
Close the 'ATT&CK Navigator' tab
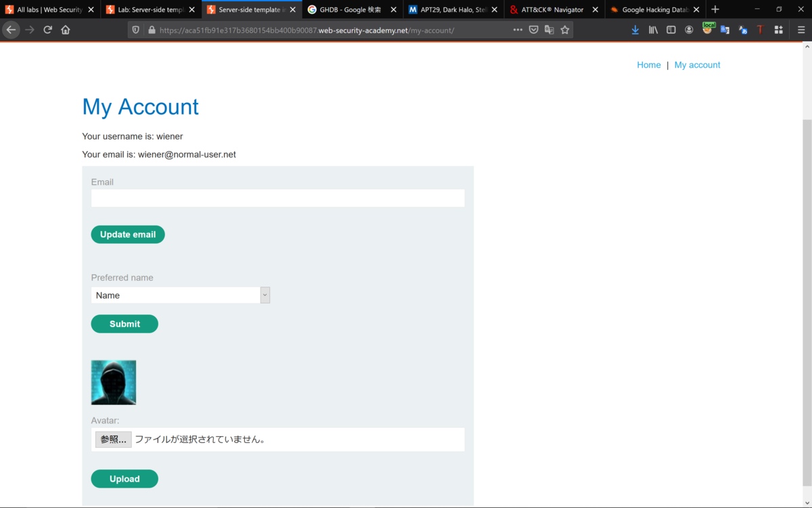(595, 9)
